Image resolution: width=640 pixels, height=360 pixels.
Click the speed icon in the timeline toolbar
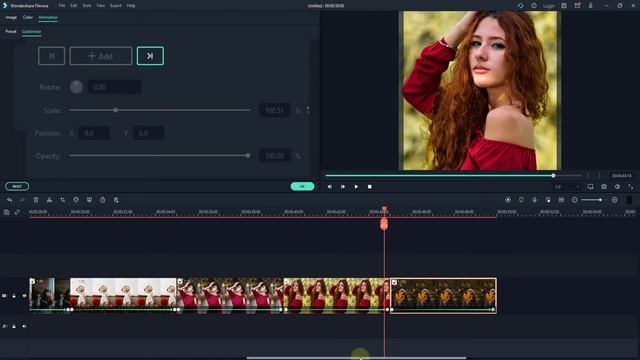(x=76, y=200)
